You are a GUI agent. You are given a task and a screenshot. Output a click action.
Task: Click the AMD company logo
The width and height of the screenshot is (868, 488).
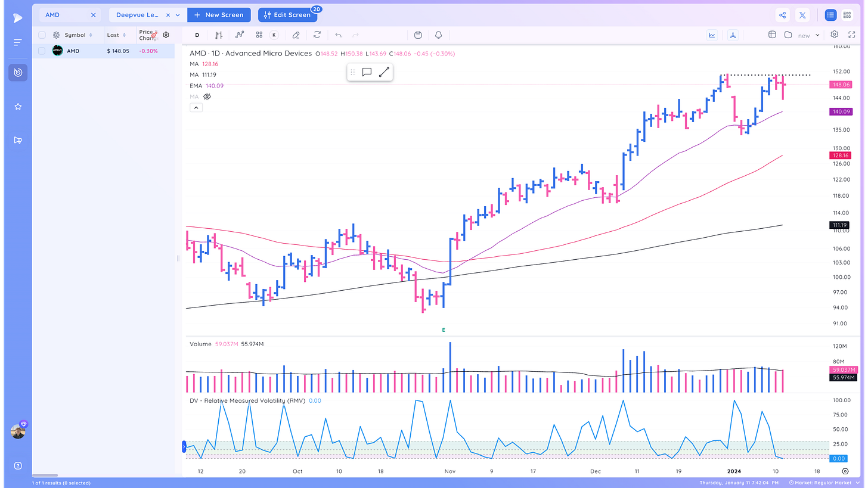[x=57, y=51]
